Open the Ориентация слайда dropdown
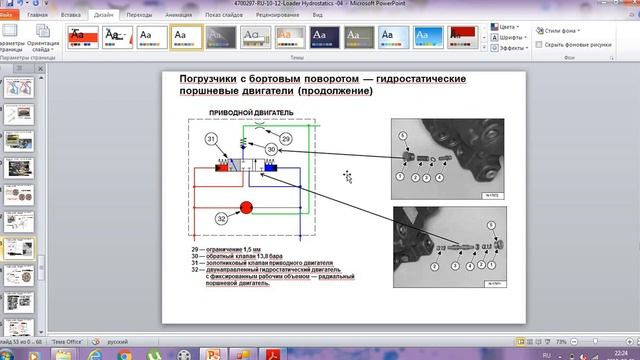 (x=42, y=38)
